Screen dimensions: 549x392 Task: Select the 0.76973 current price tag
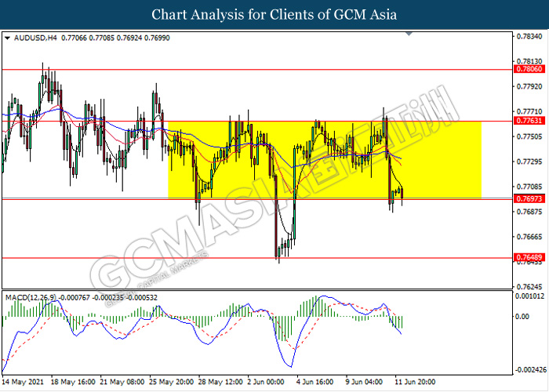[x=529, y=199]
